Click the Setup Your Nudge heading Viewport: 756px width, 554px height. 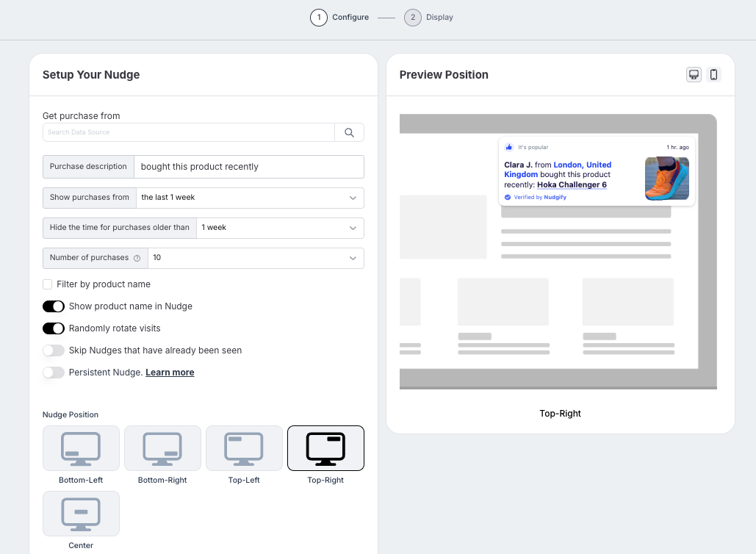pyautogui.click(x=91, y=75)
